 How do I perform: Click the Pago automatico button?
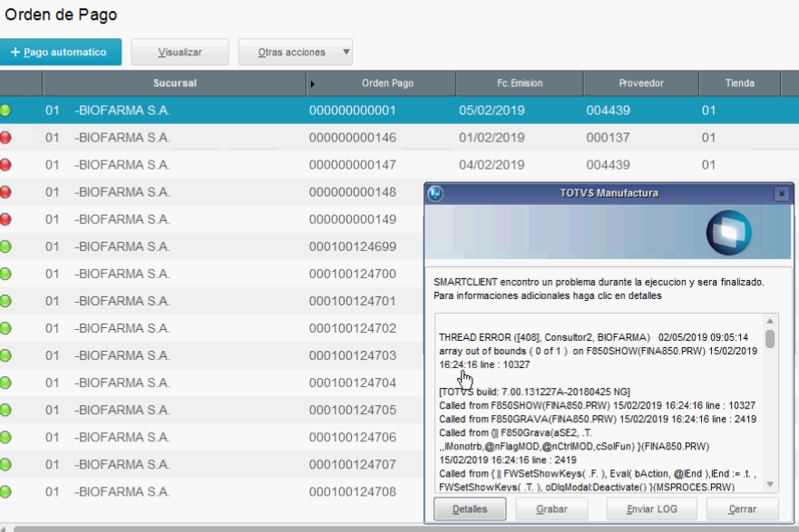coord(60,52)
